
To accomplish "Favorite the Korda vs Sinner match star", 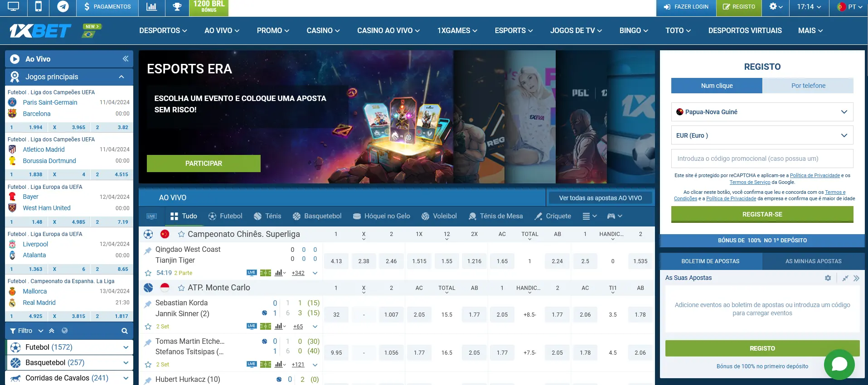I will coord(148,327).
